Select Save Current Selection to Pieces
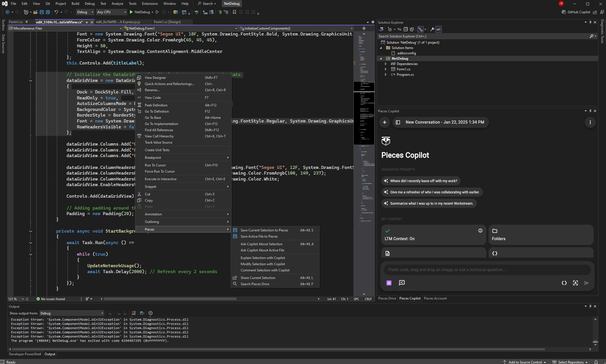 pyautogui.click(x=275, y=230)
